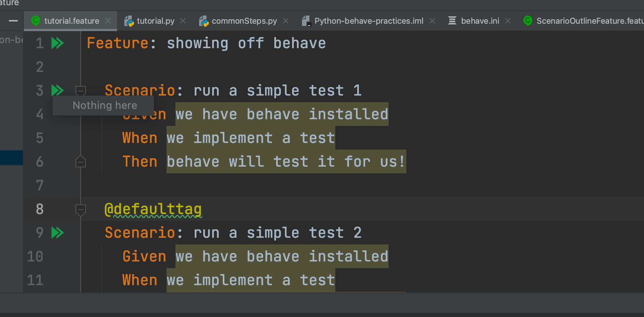Screen dimensions: 644x317
Task: Collapse the Scenario fold on line 3
Action: [x=80, y=90]
